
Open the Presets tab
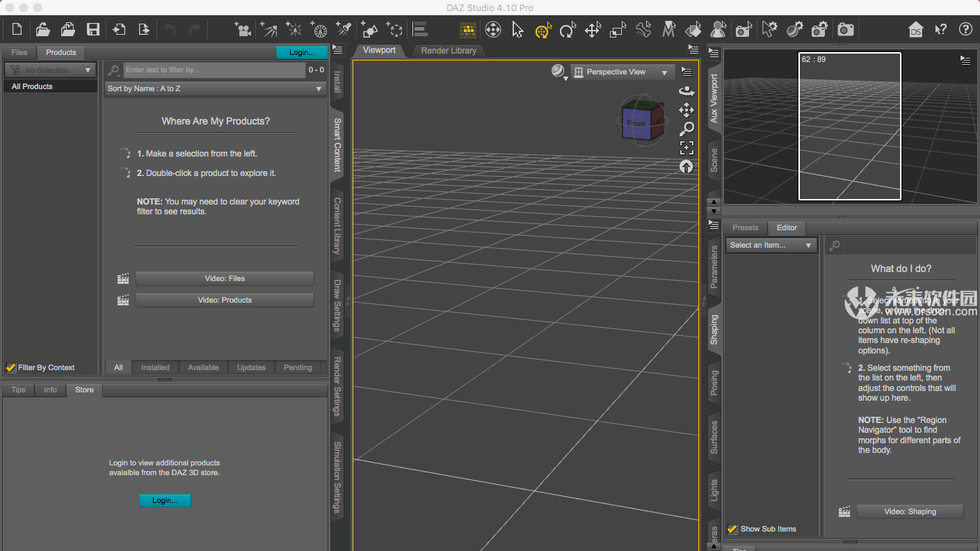(x=745, y=227)
